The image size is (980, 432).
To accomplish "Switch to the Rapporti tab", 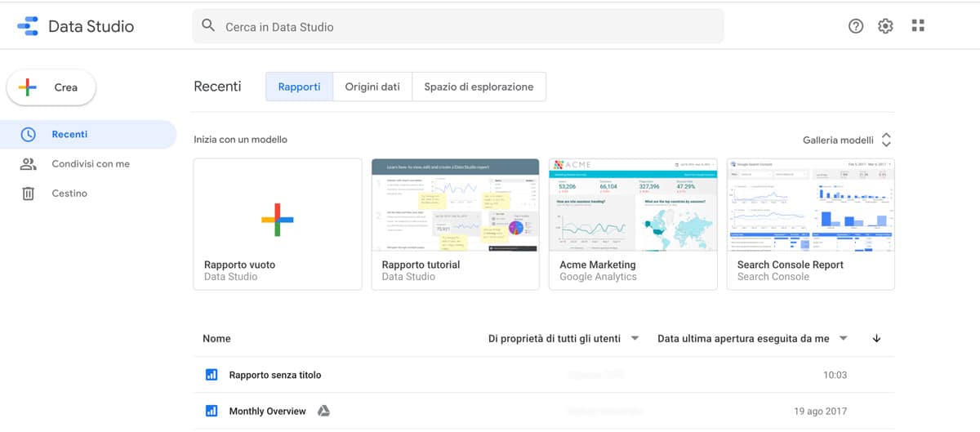I will (299, 87).
